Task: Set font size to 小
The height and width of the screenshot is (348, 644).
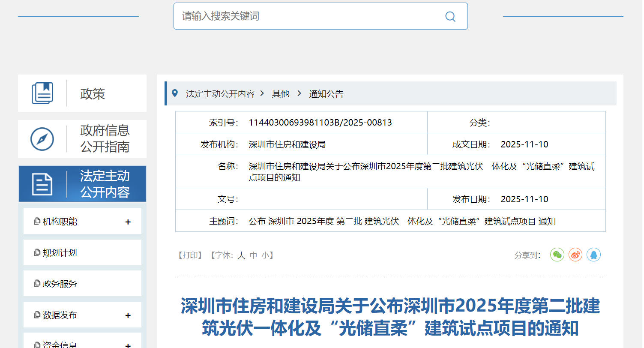Action: click(x=265, y=255)
